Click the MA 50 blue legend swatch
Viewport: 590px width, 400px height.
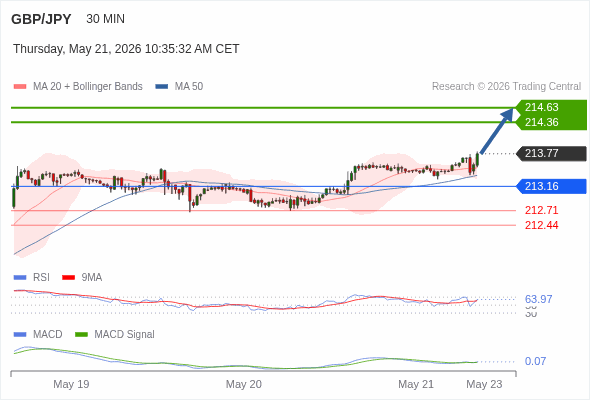[162, 87]
